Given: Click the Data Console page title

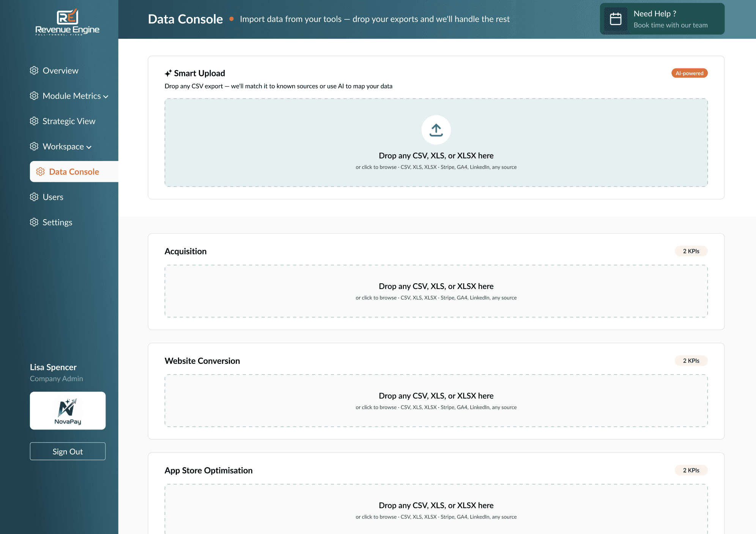Looking at the screenshot, I should point(185,19).
